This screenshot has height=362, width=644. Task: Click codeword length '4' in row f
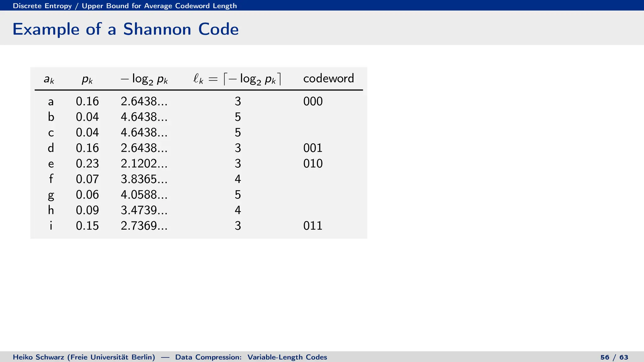pos(238,179)
